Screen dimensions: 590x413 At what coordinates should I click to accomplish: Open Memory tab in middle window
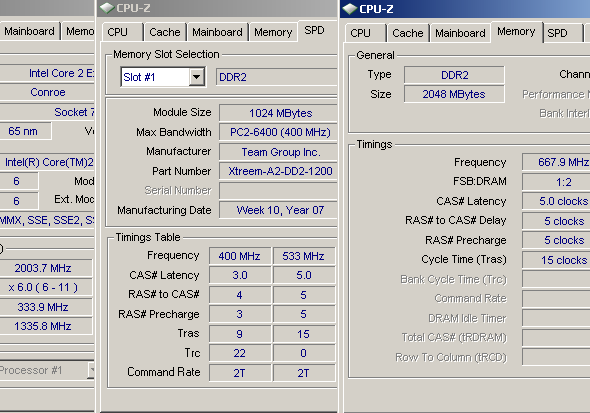click(x=273, y=32)
